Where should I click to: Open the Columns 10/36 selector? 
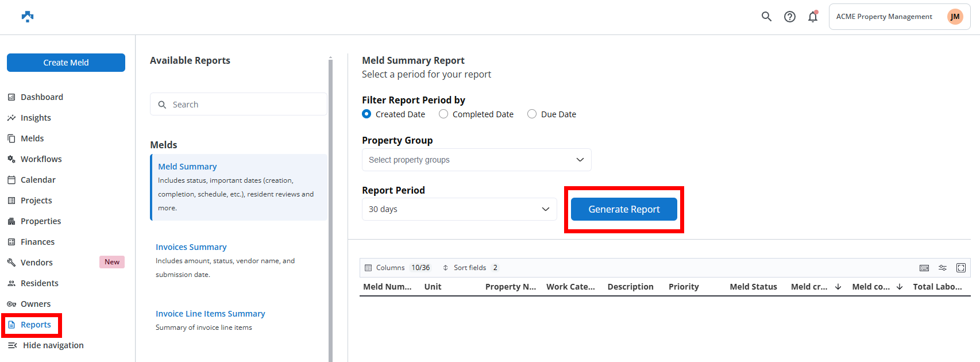tap(398, 268)
